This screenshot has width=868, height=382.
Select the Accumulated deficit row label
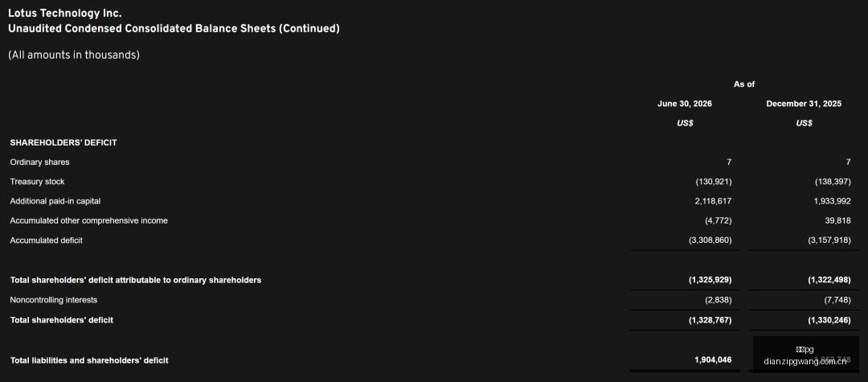point(47,240)
